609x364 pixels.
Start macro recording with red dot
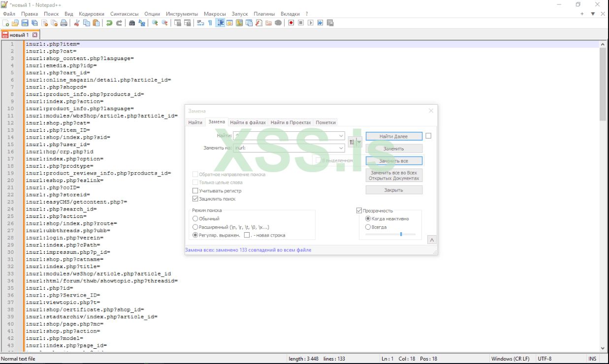tap(291, 23)
